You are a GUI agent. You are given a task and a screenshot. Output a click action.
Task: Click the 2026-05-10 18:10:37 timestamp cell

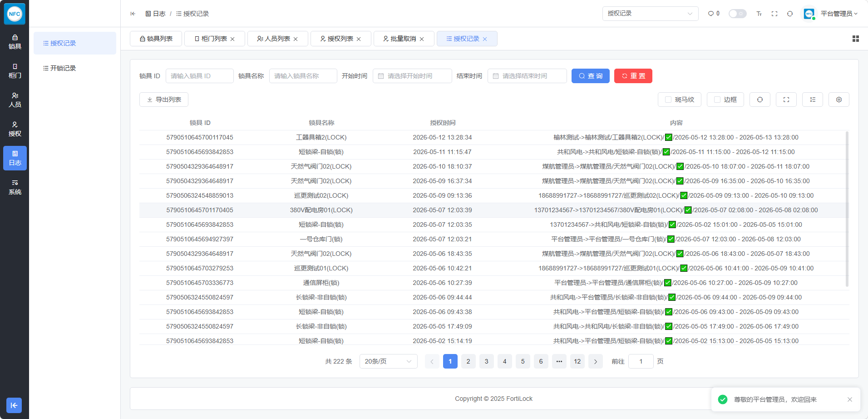442,166
